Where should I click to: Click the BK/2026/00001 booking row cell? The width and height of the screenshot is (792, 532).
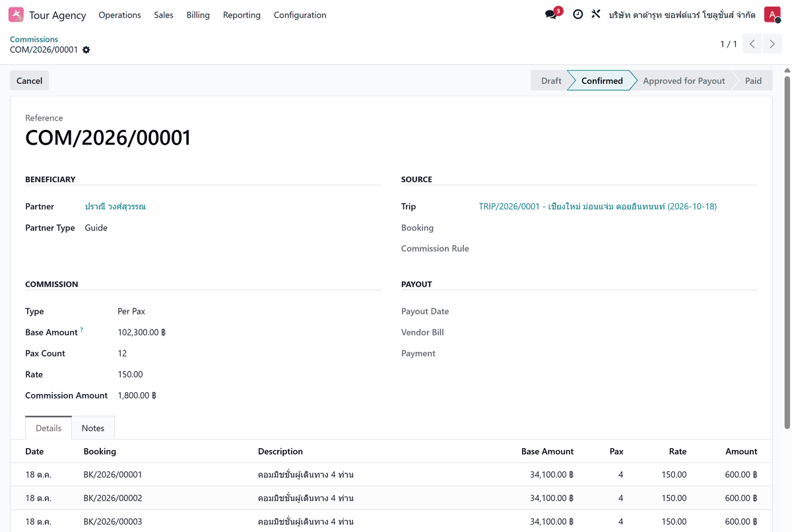pyautogui.click(x=113, y=475)
